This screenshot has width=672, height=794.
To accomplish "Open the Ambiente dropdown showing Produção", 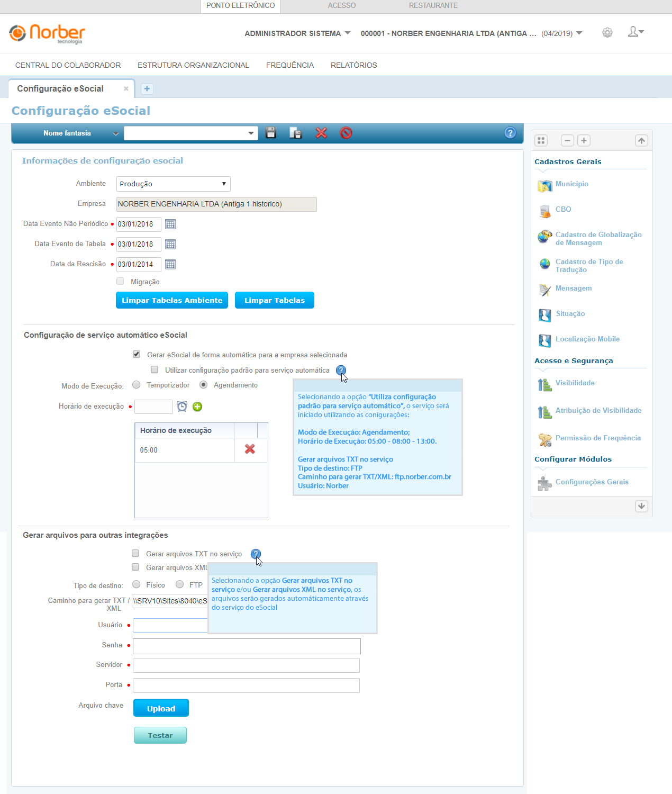I will pos(173,184).
